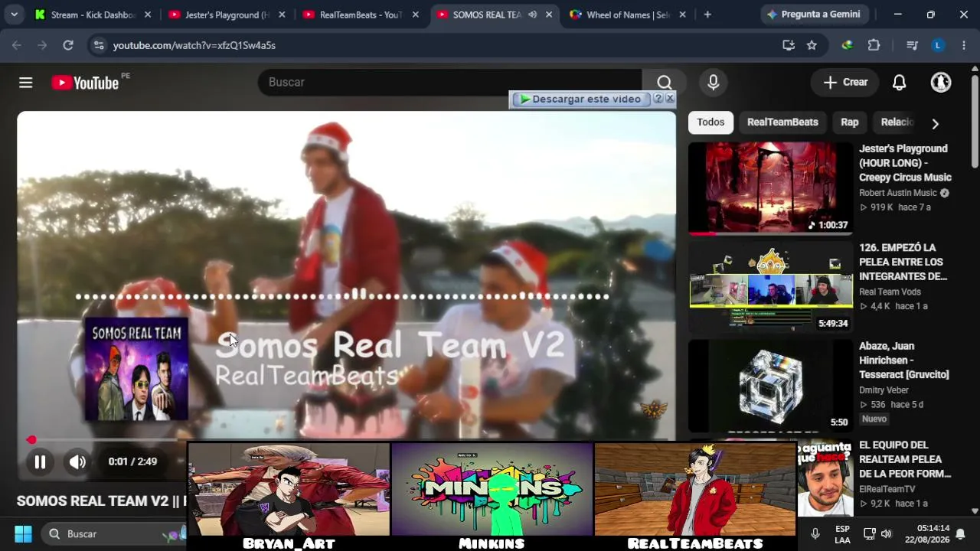Open the Chrome profile L avatar
The width and height of the screenshot is (980, 551).
click(938, 45)
